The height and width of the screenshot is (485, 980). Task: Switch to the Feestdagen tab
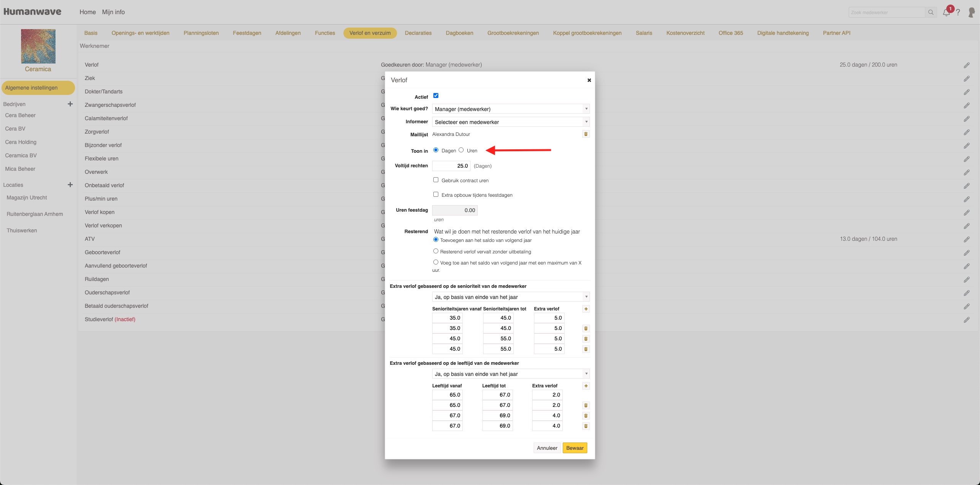(x=247, y=33)
